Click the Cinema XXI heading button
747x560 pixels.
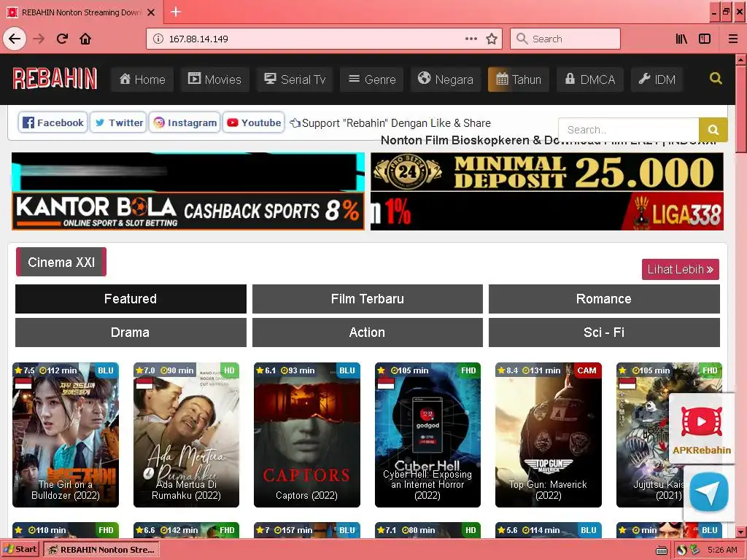[61, 262]
